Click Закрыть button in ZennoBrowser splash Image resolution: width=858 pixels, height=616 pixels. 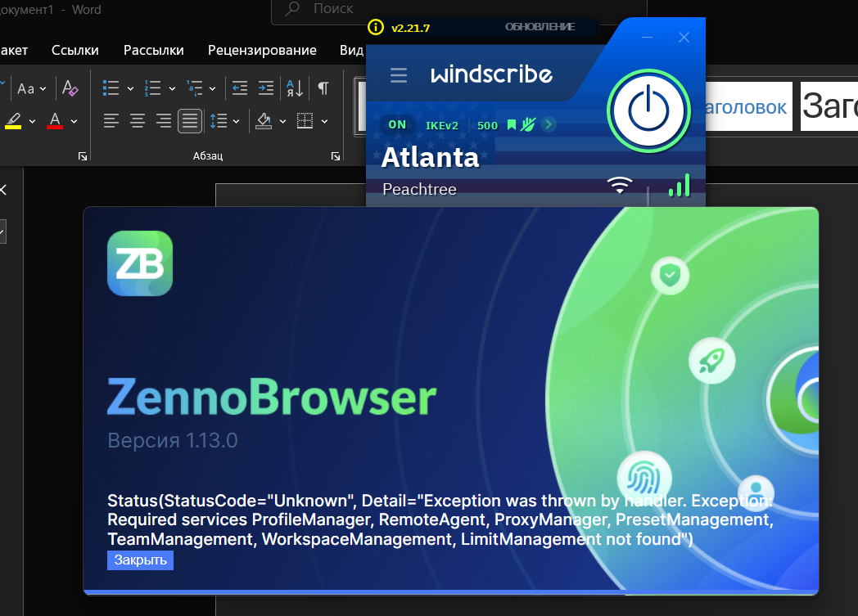coord(140,560)
